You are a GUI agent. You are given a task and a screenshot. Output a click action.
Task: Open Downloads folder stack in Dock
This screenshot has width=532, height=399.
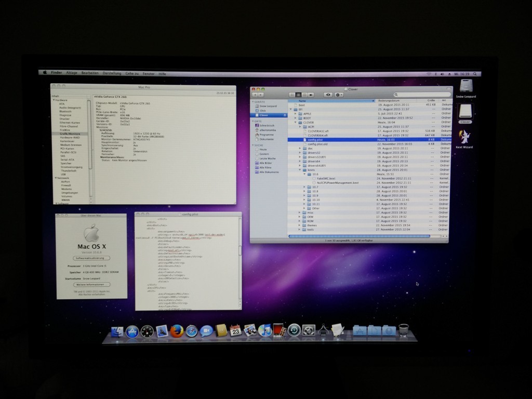(x=389, y=330)
